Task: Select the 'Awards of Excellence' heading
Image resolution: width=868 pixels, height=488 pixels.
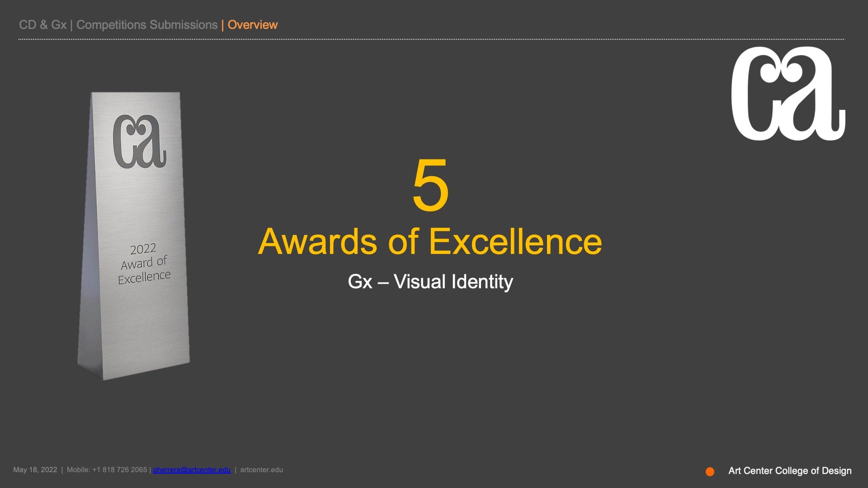Action: tap(430, 241)
